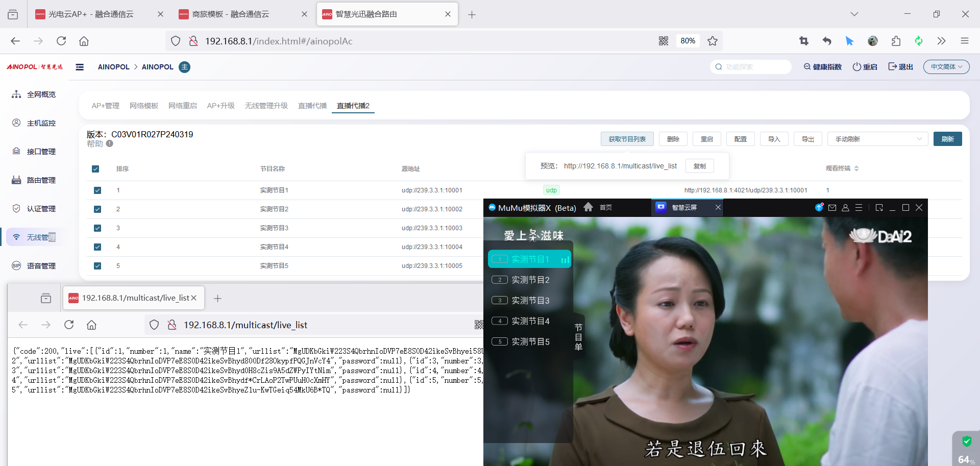Switch to 直播代播 tab
Viewport: 980px width, 466px height.
point(312,106)
